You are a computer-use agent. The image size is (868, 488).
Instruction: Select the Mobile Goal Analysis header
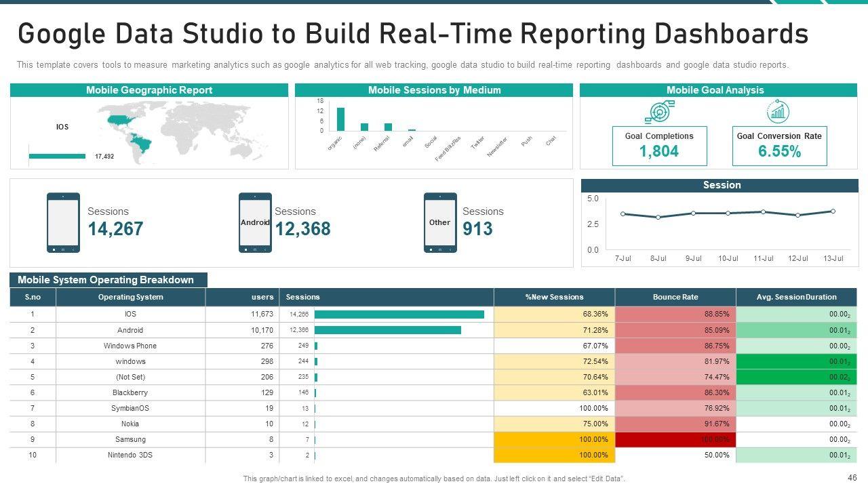pyautogui.click(x=715, y=90)
